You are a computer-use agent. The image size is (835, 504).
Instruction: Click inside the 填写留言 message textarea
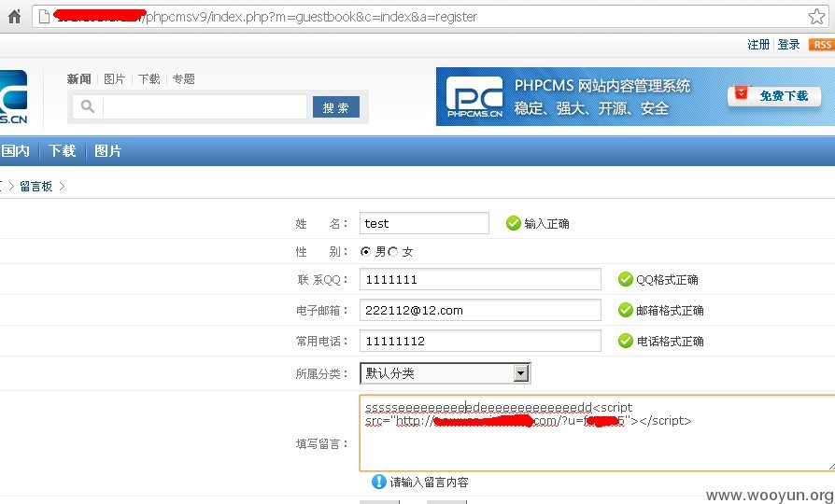(597, 433)
